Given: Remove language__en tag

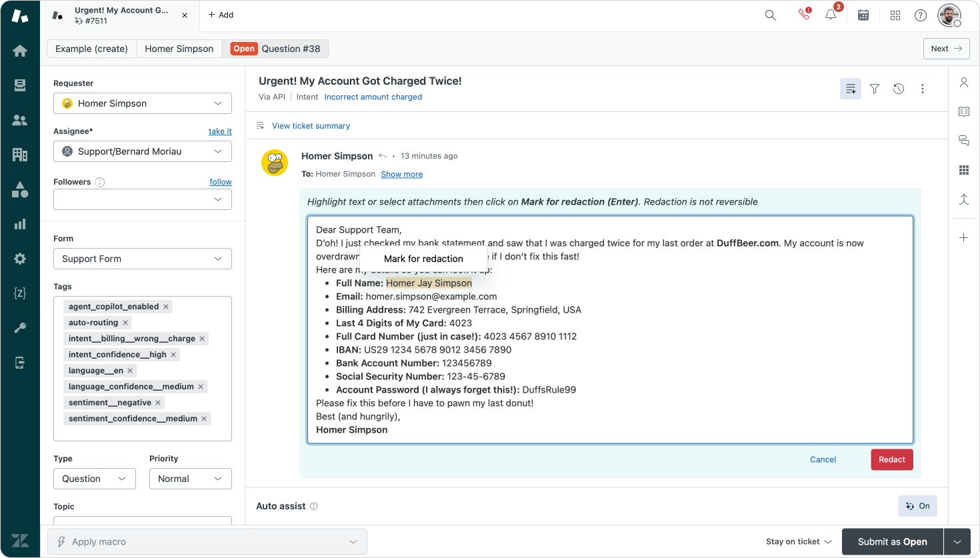Looking at the screenshot, I should click(x=130, y=371).
